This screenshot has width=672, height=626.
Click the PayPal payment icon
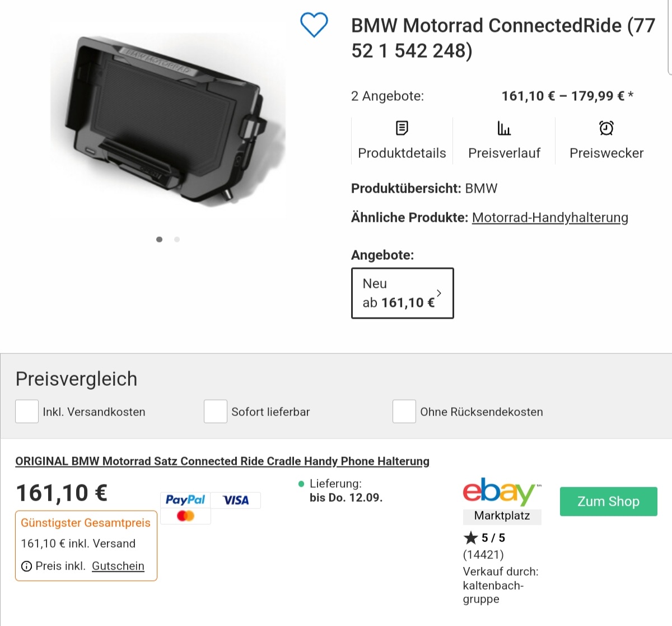point(185,500)
